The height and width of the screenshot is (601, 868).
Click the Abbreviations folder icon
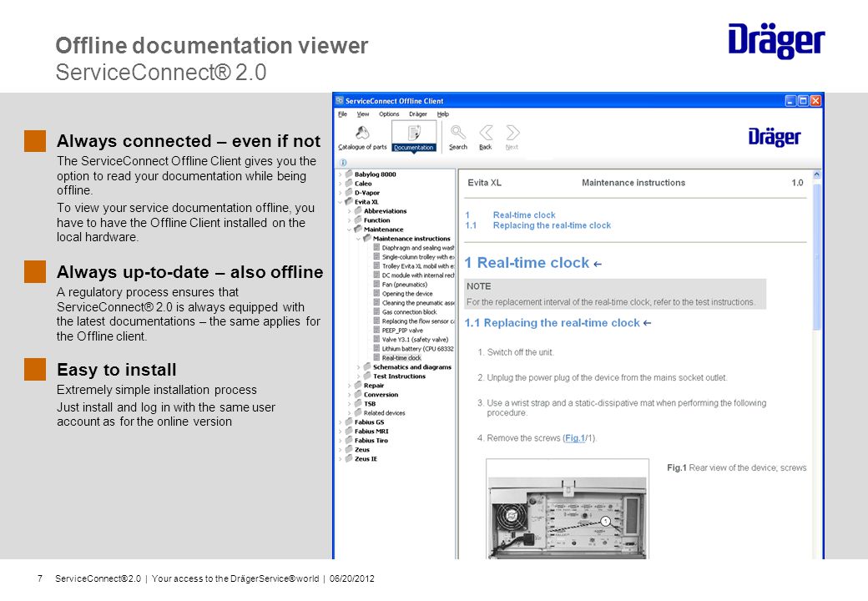[x=358, y=211]
